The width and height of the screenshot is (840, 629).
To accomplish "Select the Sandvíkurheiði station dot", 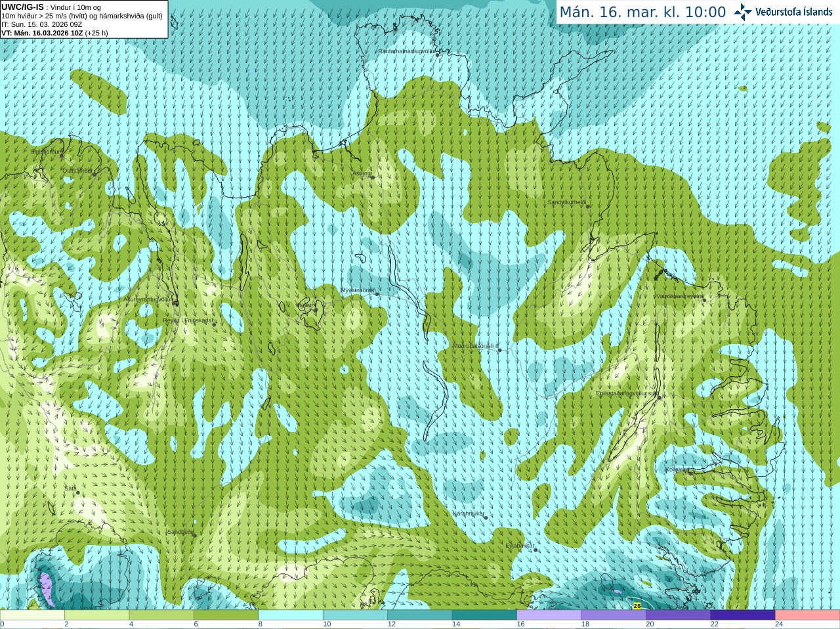I will coord(588,206).
